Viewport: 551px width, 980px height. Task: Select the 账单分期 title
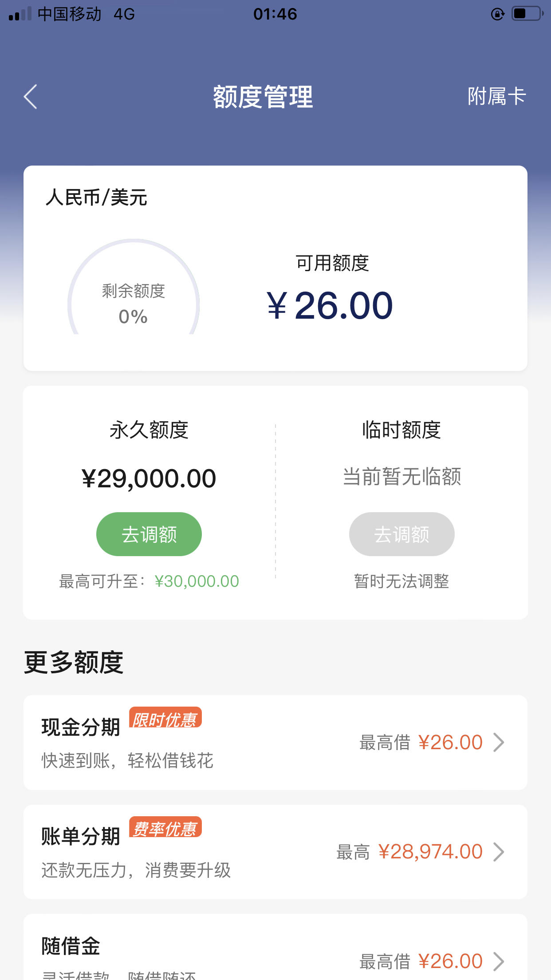81,837
